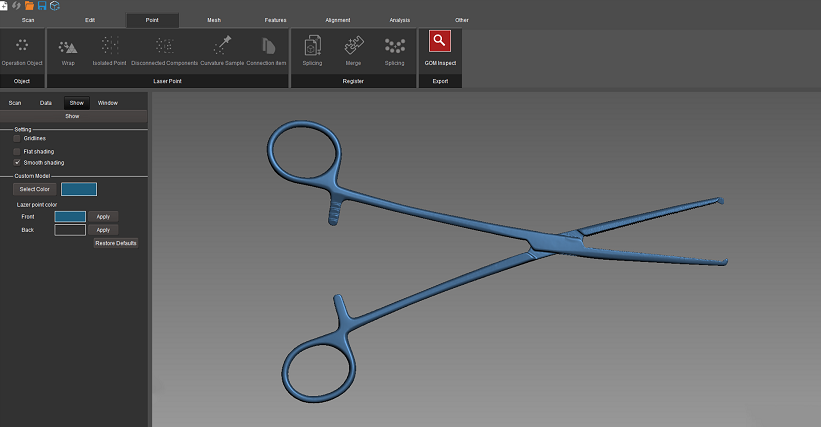The height and width of the screenshot is (427, 821).
Task: Click Apply next to Back color
Action: tap(103, 230)
